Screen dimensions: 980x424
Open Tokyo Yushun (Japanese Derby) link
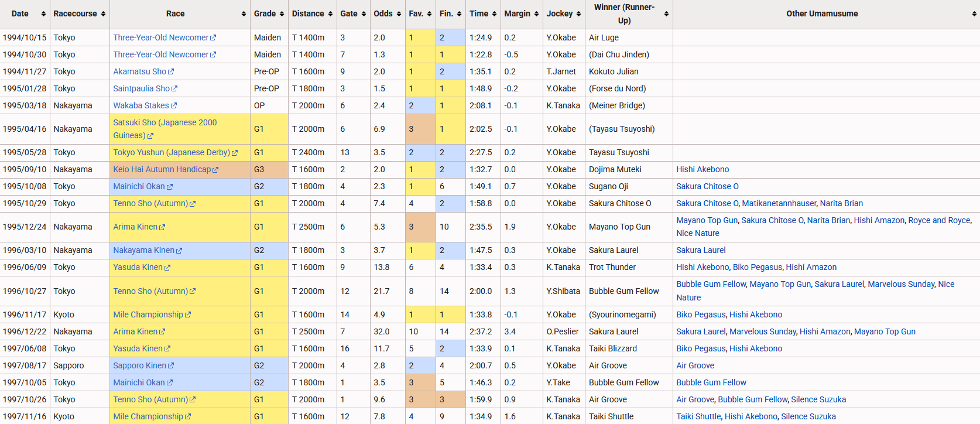click(172, 152)
